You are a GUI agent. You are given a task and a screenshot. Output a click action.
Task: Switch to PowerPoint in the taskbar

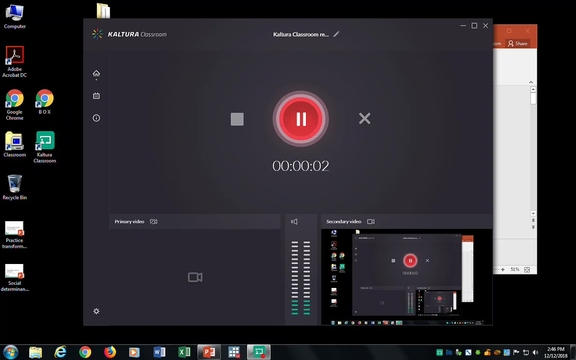coord(209,352)
